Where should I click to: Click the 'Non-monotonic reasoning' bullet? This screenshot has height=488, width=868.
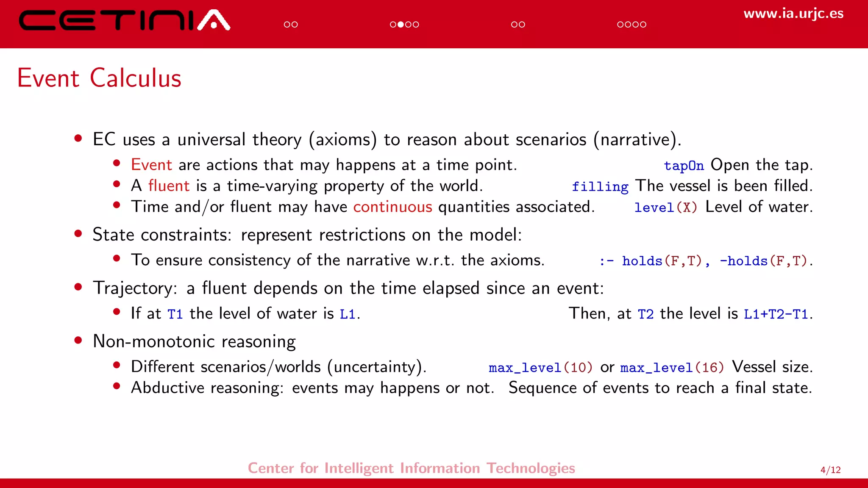194,341
